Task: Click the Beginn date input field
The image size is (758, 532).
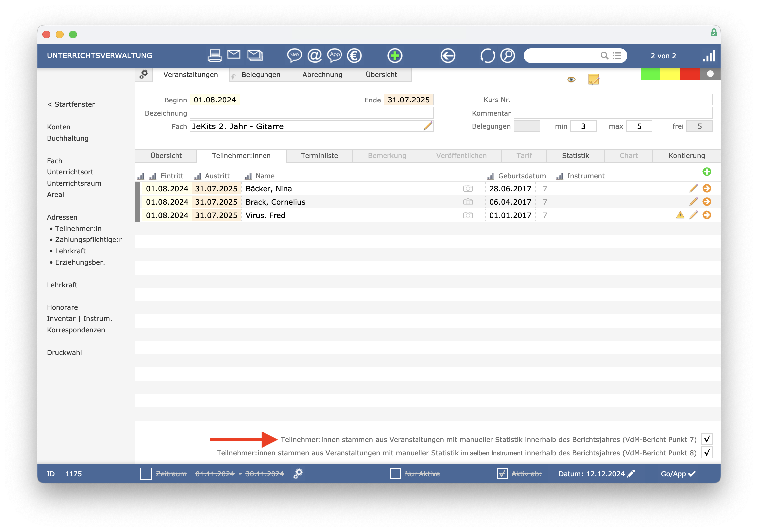Action: pyautogui.click(x=215, y=100)
